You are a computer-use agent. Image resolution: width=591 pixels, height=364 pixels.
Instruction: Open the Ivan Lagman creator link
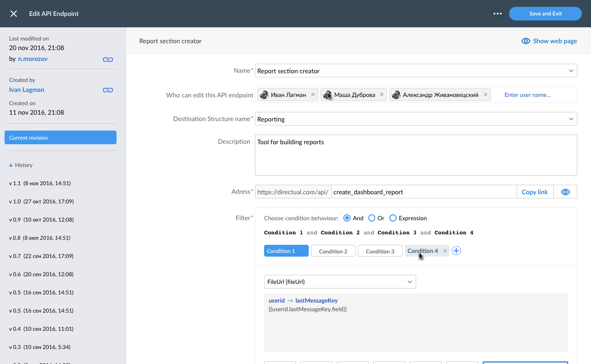27,90
